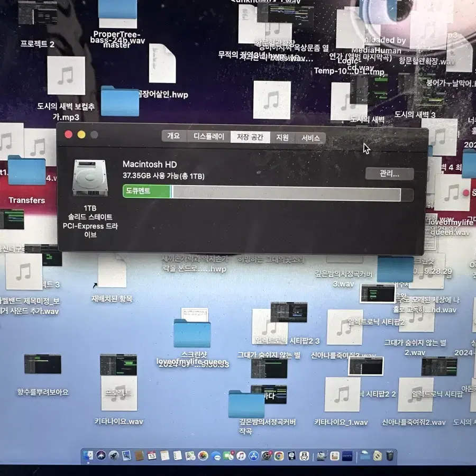Click the 관리... button
The height and width of the screenshot is (476, 476).
tap(389, 174)
